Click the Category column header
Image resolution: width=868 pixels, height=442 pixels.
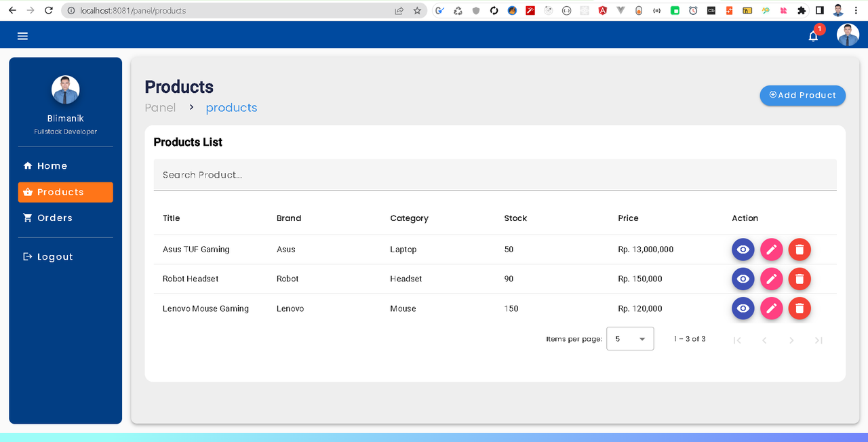point(409,218)
